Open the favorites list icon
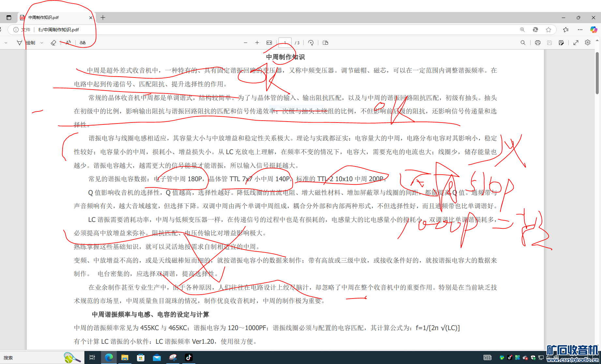Image resolution: width=601 pixels, height=364 pixels. point(566,30)
